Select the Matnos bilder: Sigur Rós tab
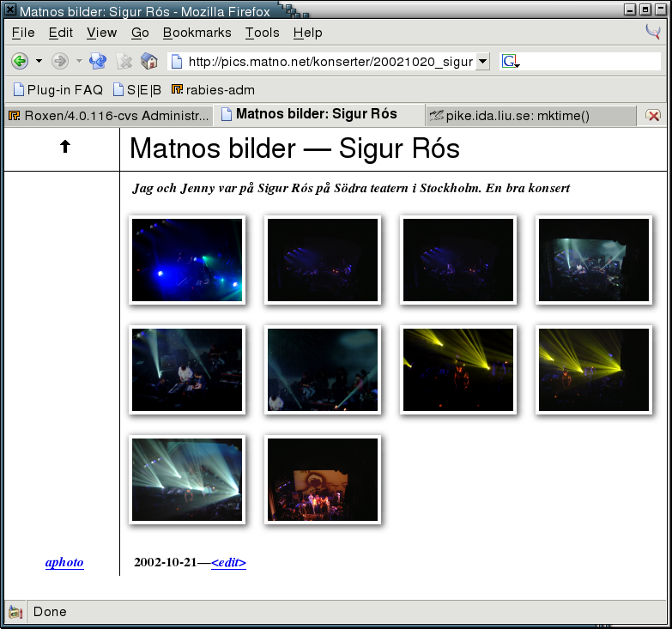Screen dimensions: 672x629 319,114
